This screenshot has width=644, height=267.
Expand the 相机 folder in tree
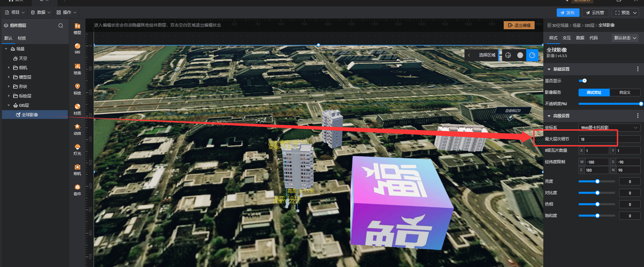pos(9,68)
